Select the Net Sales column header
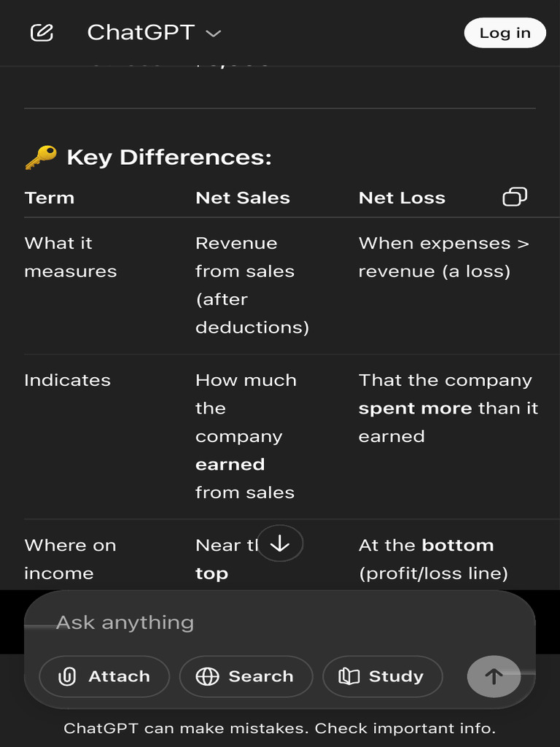Image resolution: width=560 pixels, height=747 pixels. click(x=243, y=198)
